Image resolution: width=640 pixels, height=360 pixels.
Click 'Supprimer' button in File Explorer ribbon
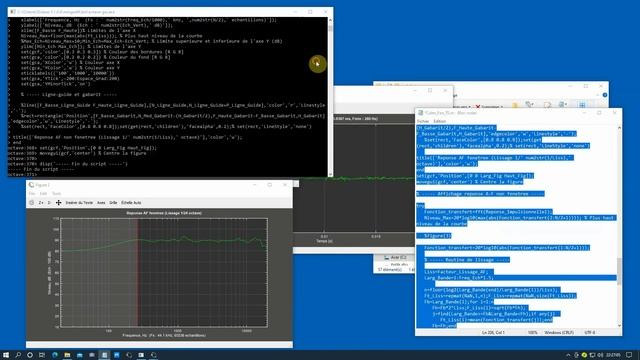click(x=489, y=107)
